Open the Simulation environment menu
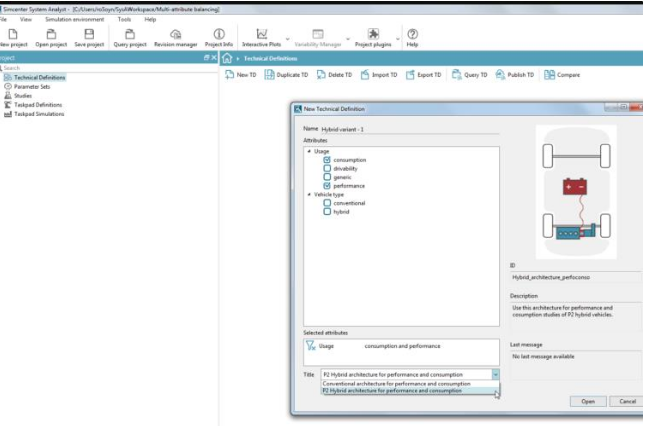This screenshot has height=426, width=659. coord(74,19)
